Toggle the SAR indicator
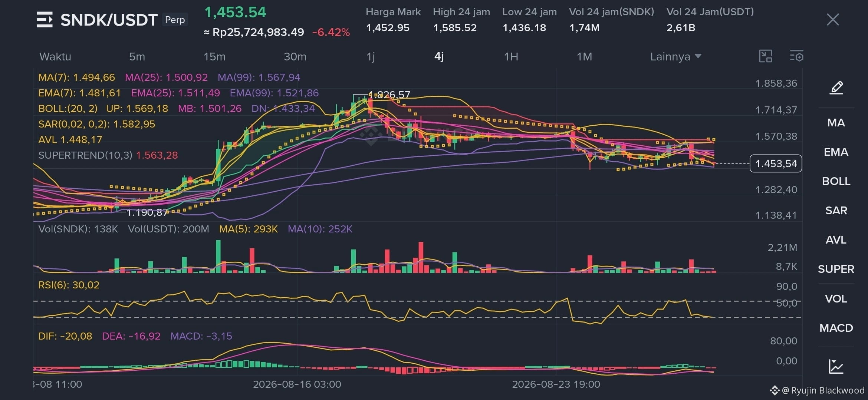This screenshot has height=400, width=868. [836, 211]
